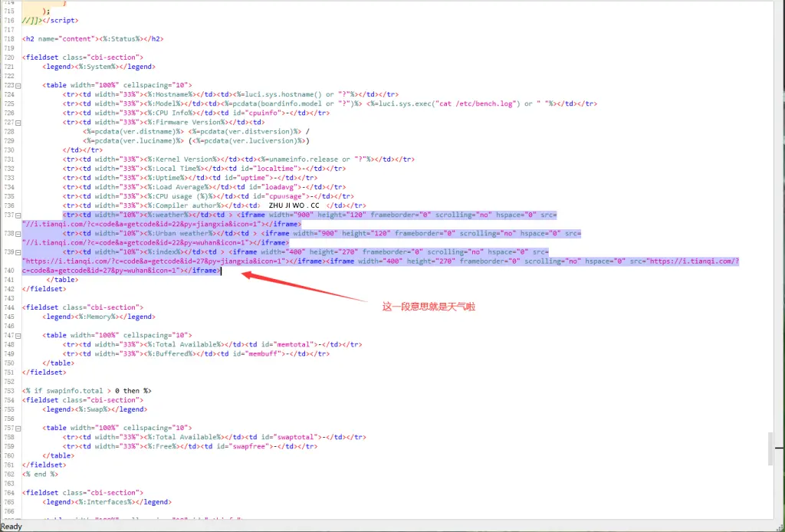The image size is (785, 532).
Task: Collapse the fold marker at line 747
Action: [x=18, y=336]
